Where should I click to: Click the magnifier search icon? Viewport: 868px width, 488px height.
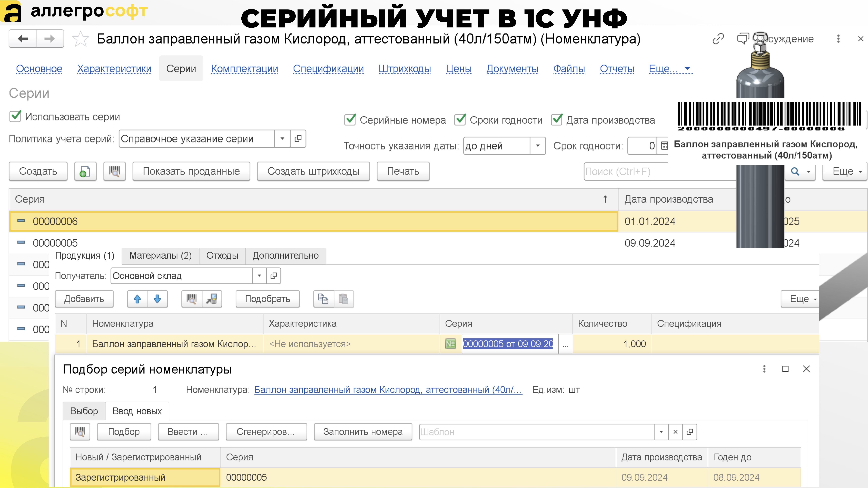point(795,171)
